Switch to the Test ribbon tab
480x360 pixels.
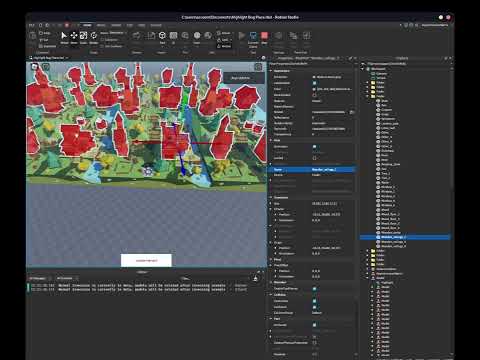pos(130,25)
